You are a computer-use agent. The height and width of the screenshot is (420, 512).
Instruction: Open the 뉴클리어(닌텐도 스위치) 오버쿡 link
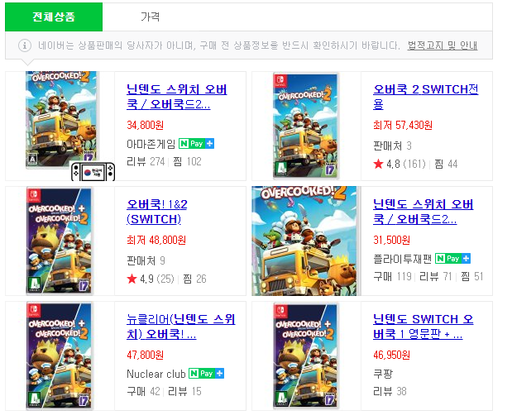(180, 327)
